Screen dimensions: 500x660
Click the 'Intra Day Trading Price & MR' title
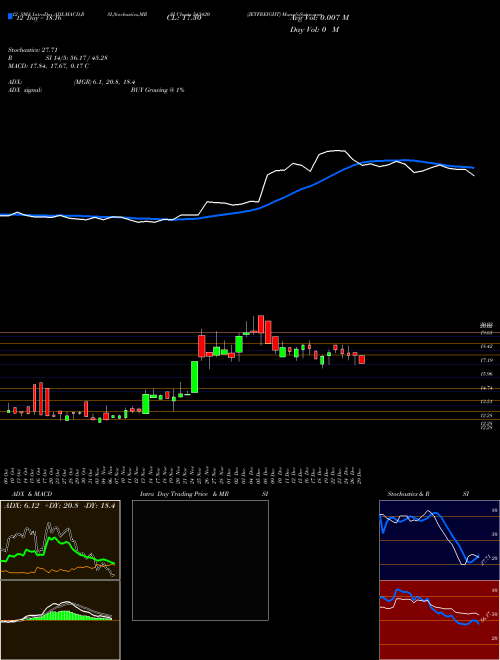pyautogui.click(x=185, y=494)
